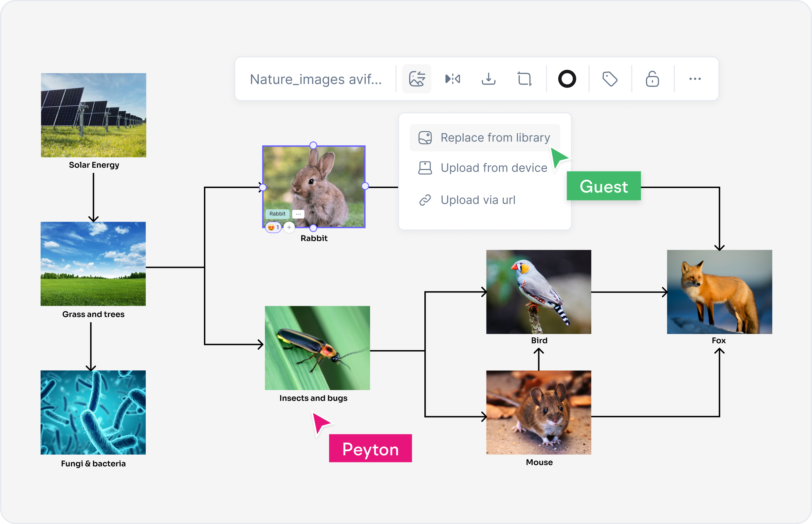812x524 pixels.
Task: Click the Peyton collaborator label
Action: 370,449
